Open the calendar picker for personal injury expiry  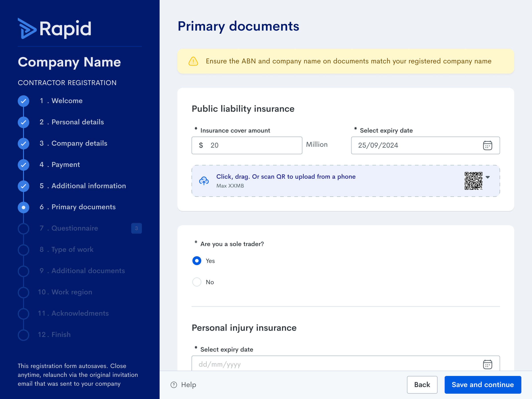(x=487, y=364)
